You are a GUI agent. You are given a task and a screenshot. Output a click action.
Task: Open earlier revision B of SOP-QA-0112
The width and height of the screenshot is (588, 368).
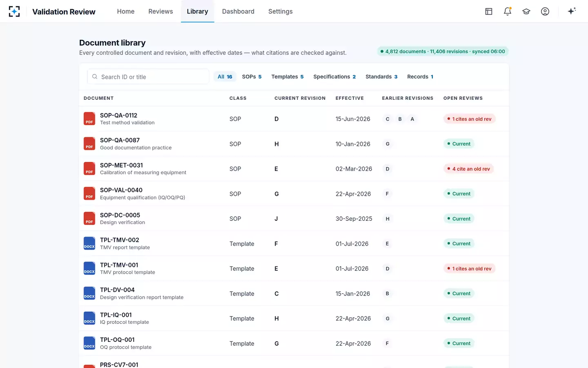pos(400,119)
